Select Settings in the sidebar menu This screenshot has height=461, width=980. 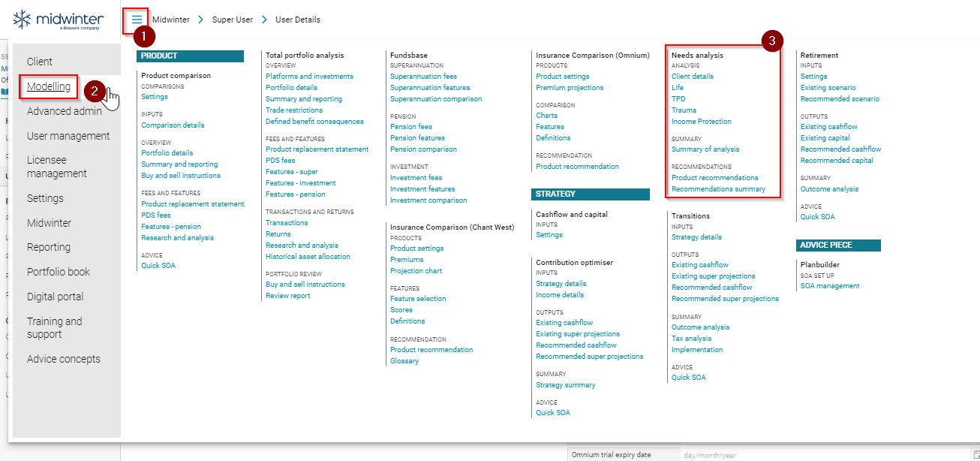point(45,198)
